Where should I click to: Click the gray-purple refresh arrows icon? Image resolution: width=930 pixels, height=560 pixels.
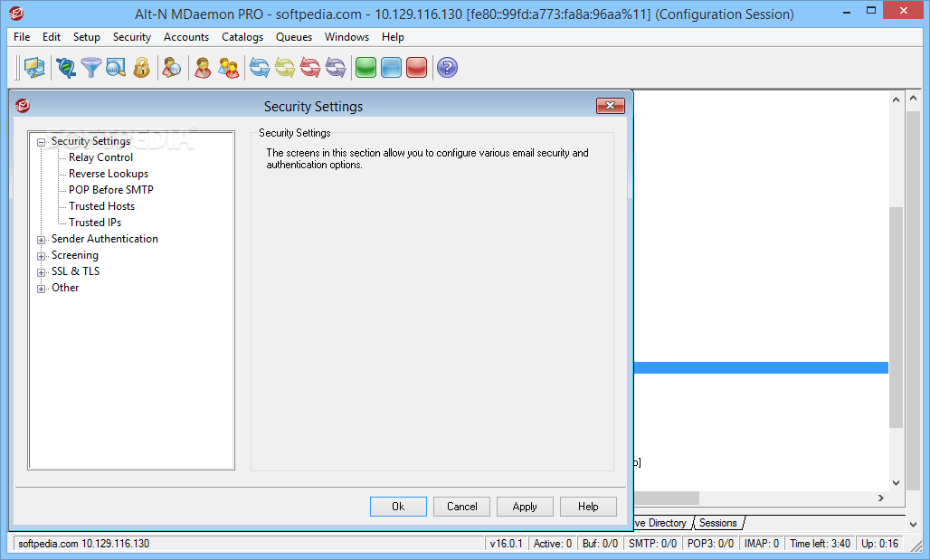click(336, 68)
